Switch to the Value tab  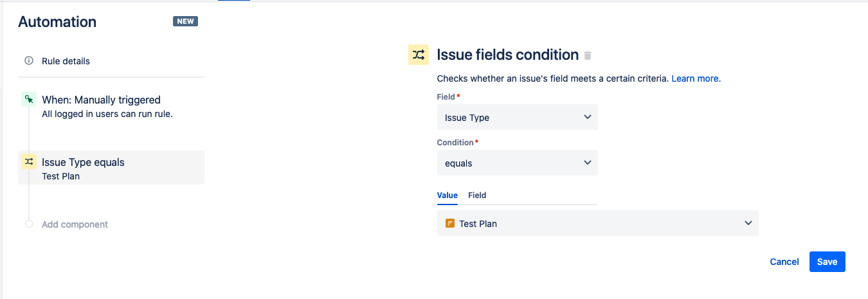(x=448, y=195)
